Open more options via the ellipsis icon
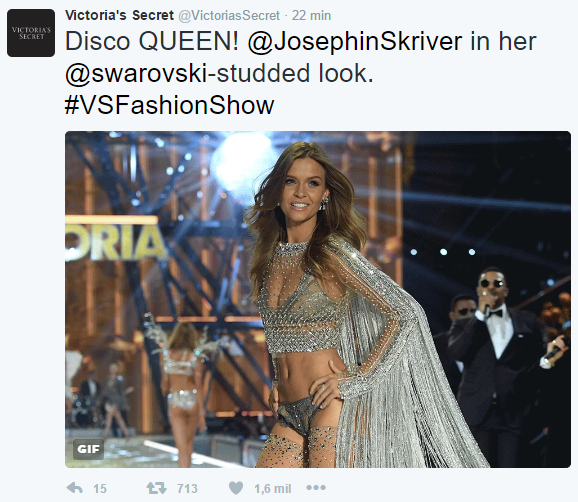 pos(316,488)
